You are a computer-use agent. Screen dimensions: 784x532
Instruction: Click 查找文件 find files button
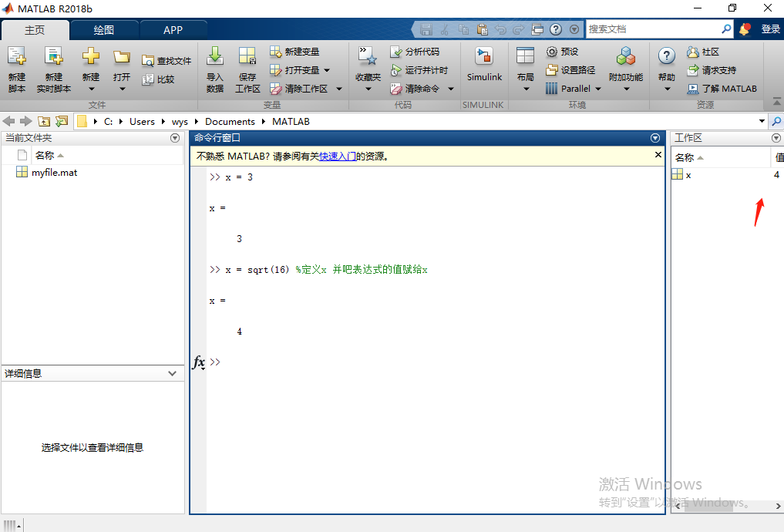click(166, 60)
